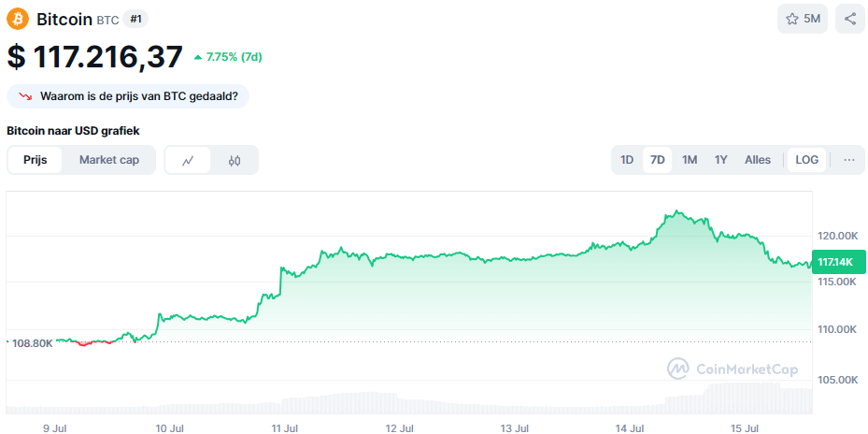This screenshot has width=868, height=434.
Task: Open the share icon button
Action: pos(849,19)
